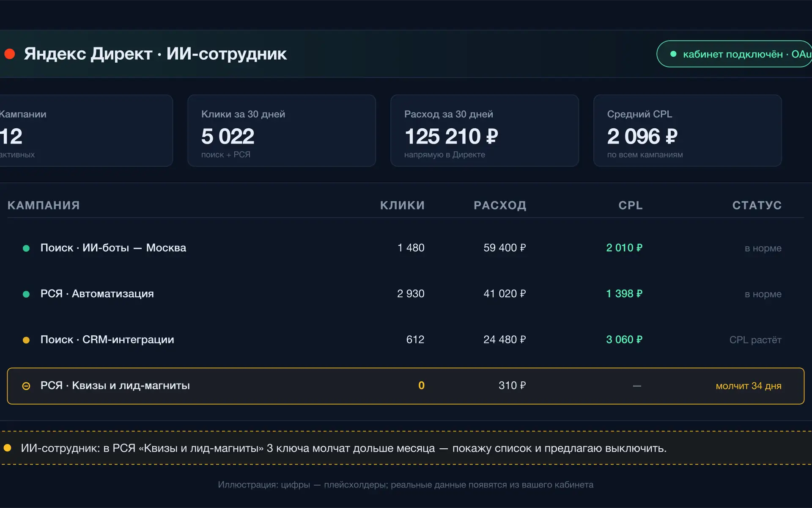Click the 'напрямую в Директе' caption
Viewport: 812px width, 508px height.
click(444, 155)
